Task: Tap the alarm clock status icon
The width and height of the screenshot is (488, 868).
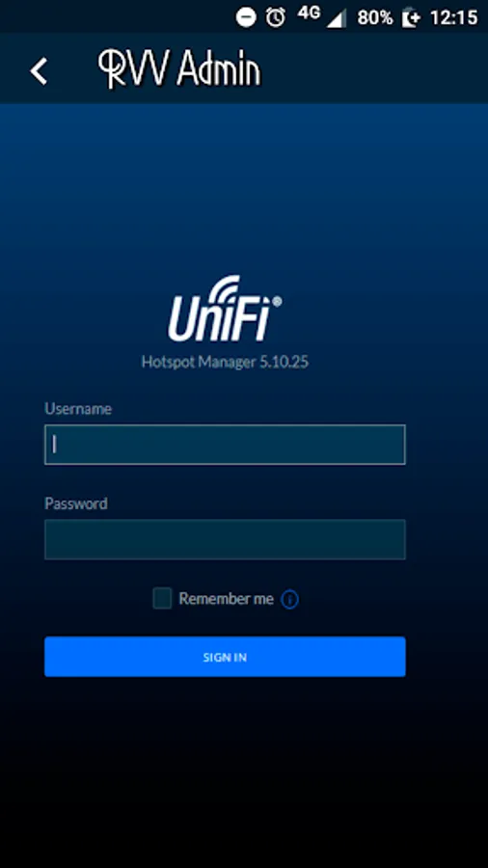Action: click(276, 17)
